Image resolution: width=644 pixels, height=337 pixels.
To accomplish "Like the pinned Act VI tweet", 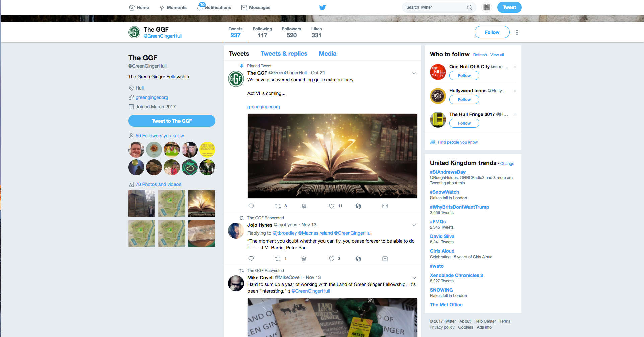I will pos(332,206).
